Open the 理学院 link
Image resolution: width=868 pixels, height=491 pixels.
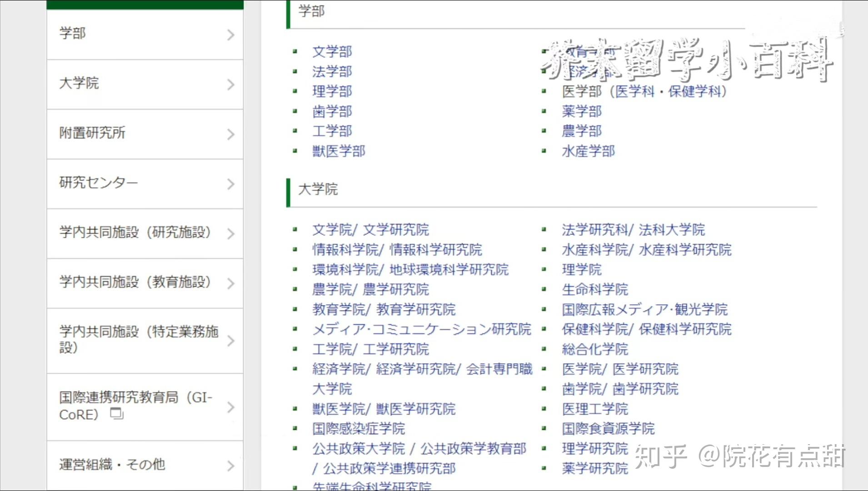[582, 270]
